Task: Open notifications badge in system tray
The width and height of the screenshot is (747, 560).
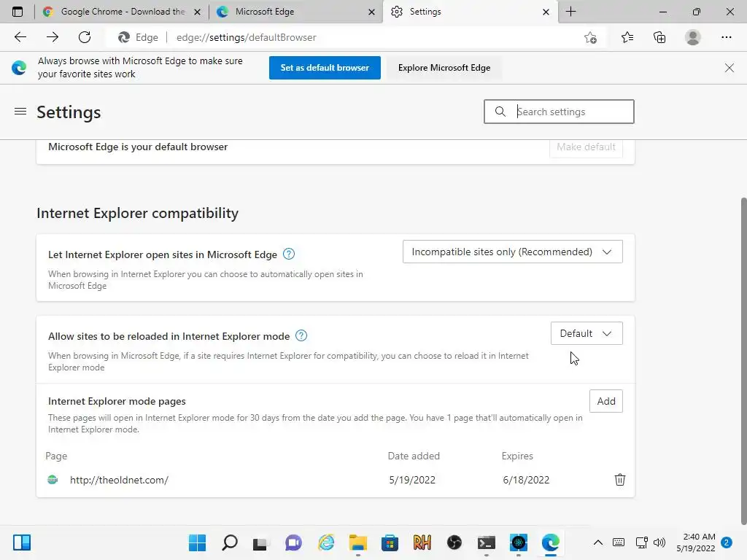Action: (727, 542)
